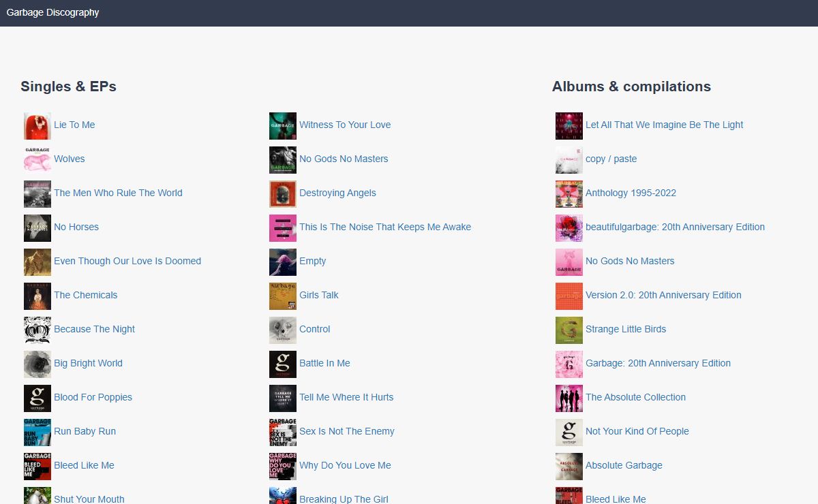Click Version 2.0 orange cover thumbnail

point(569,296)
